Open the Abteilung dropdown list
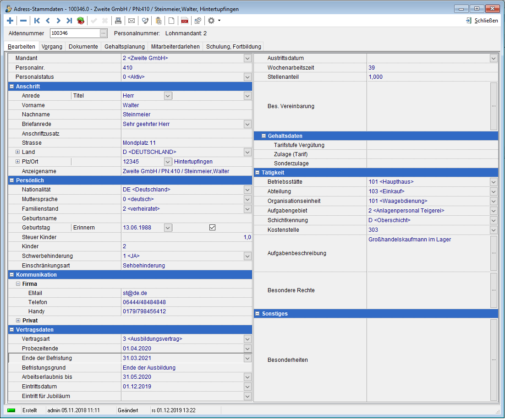 point(493,191)
